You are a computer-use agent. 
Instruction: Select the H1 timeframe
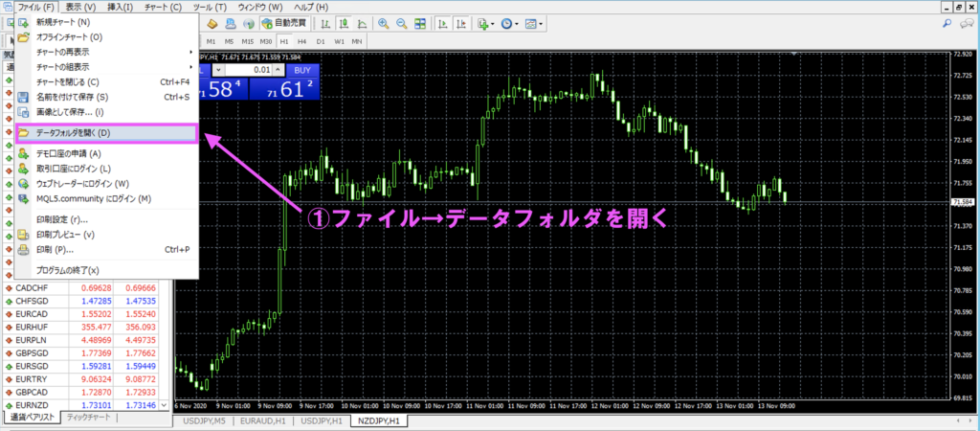click(x=284, y=41)
